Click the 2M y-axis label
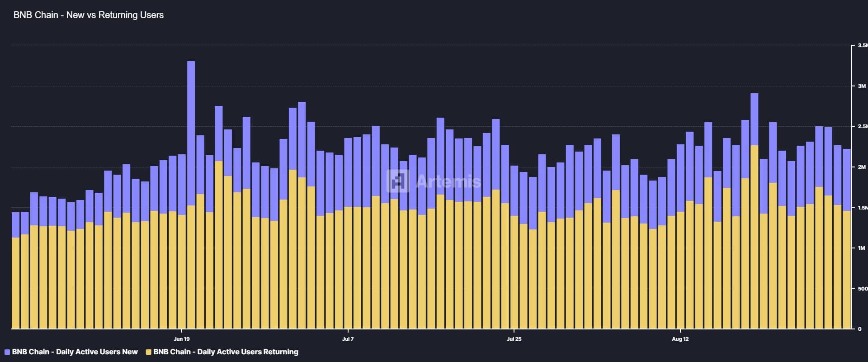The width and height of the screenshot is (868, 362). coord(861,167)
